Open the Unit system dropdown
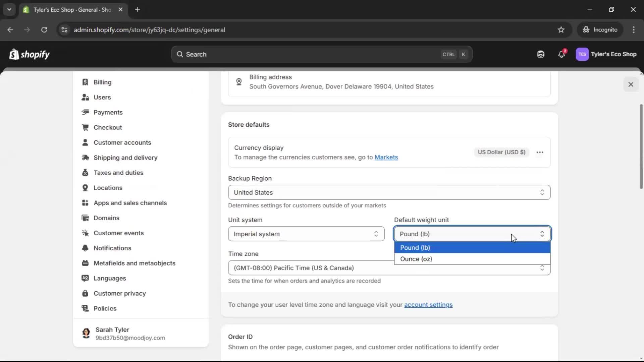The width and height of the screenshot is (644, 362). click(x=306, y=234)
